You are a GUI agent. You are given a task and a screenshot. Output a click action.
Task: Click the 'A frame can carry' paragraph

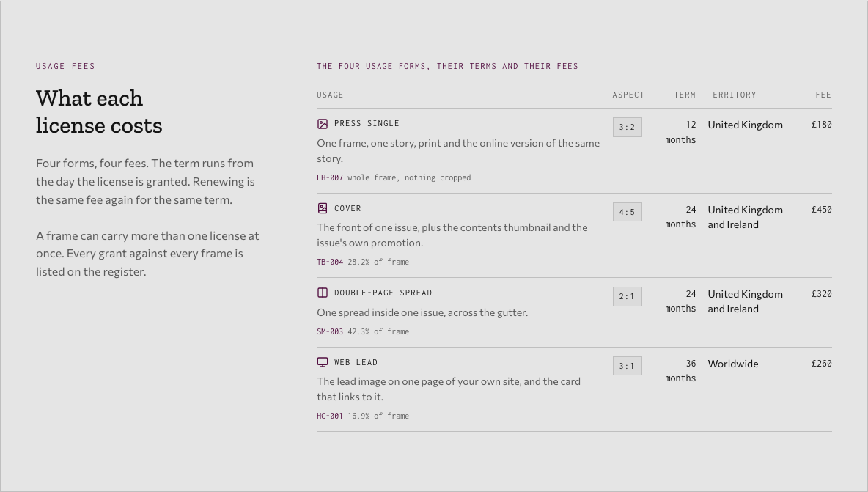point(148,254)
